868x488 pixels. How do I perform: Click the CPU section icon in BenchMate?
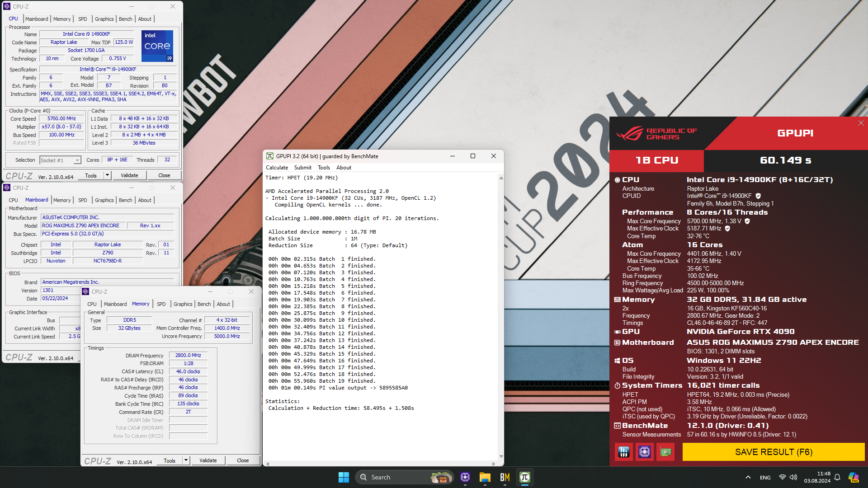[x=617, y=180]
